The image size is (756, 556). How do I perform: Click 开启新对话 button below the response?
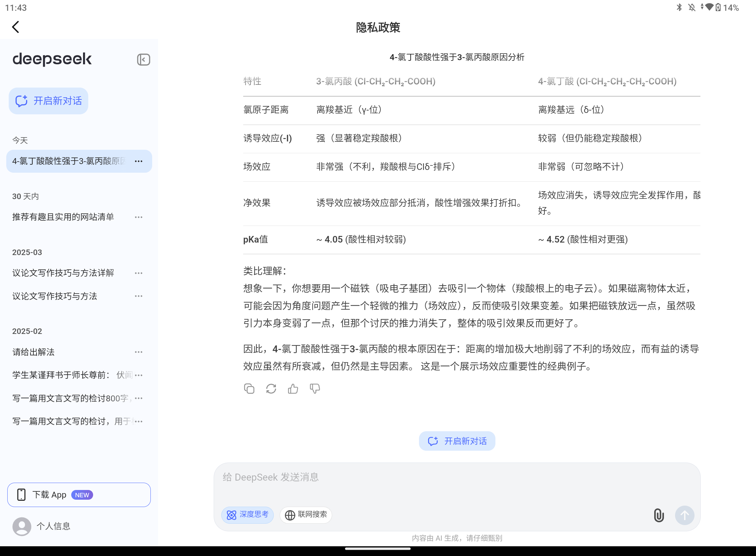(457, 441)
